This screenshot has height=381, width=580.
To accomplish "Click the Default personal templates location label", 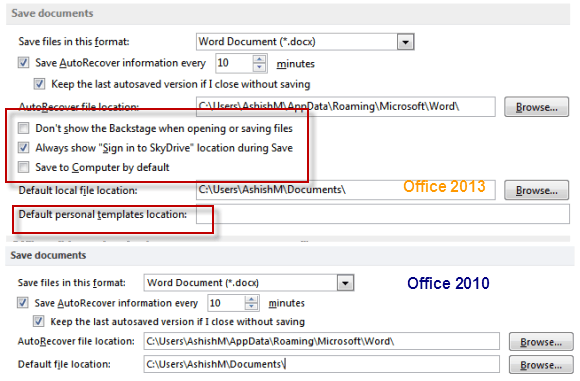I will [103, 215].
